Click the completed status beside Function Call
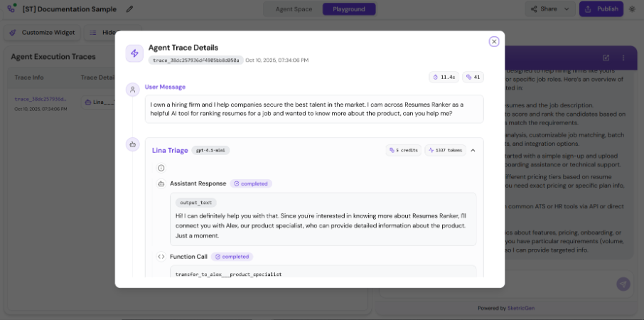The height and width of the screenshot is (320, 644). coord(232,257)
